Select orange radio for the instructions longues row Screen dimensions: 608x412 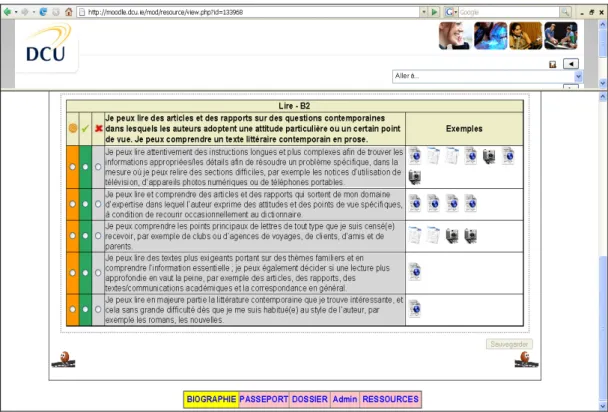pos(73,167)
